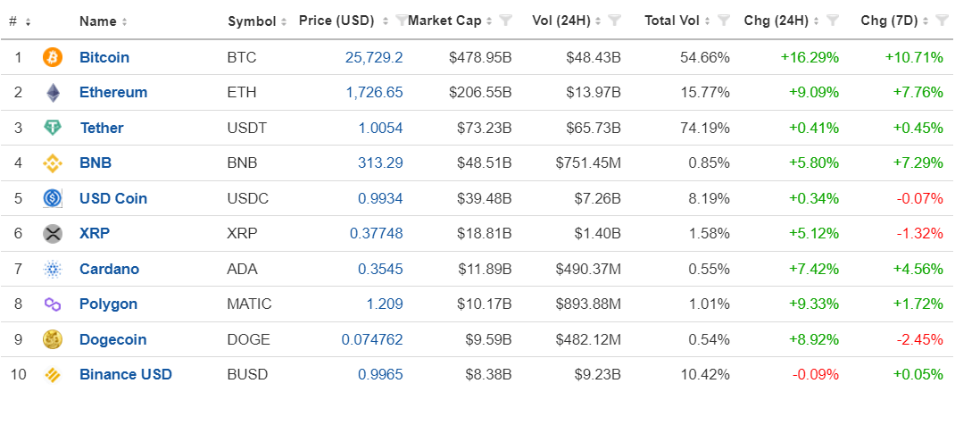Open the Bitcoin name link
This screenshot has height=425, width=980.
point(104,57)
